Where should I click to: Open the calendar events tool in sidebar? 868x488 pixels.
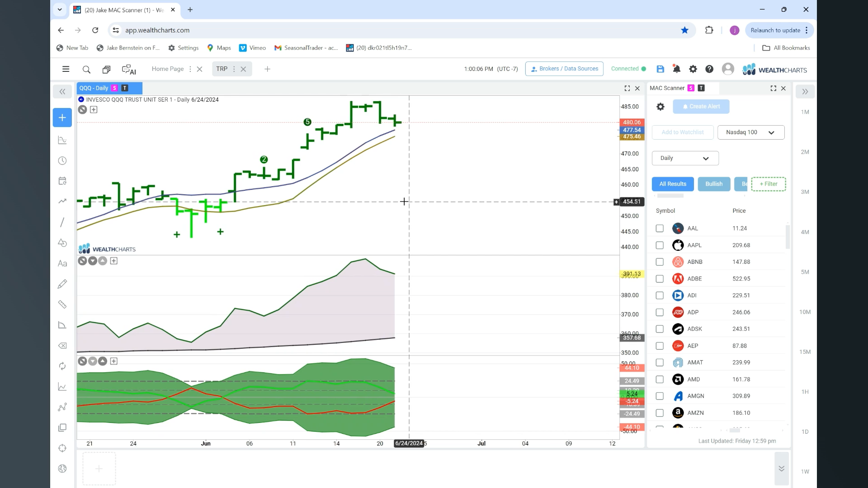pos(62,181)
